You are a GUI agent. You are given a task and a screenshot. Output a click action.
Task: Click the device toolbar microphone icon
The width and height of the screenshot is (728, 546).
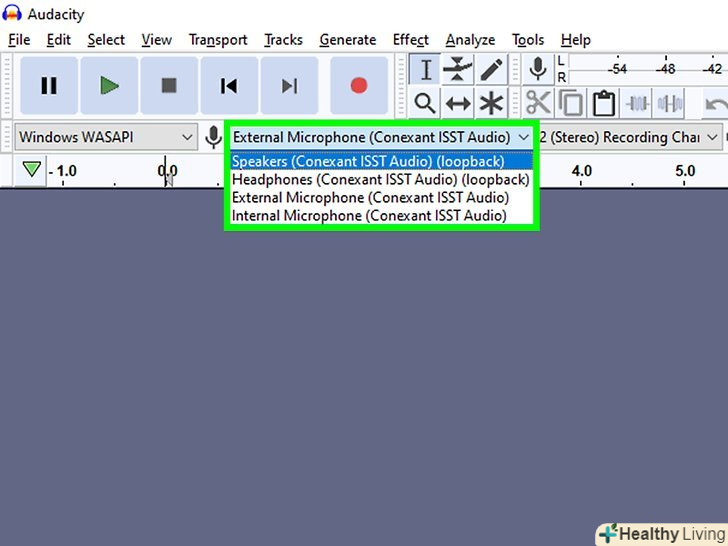point(213,137)
